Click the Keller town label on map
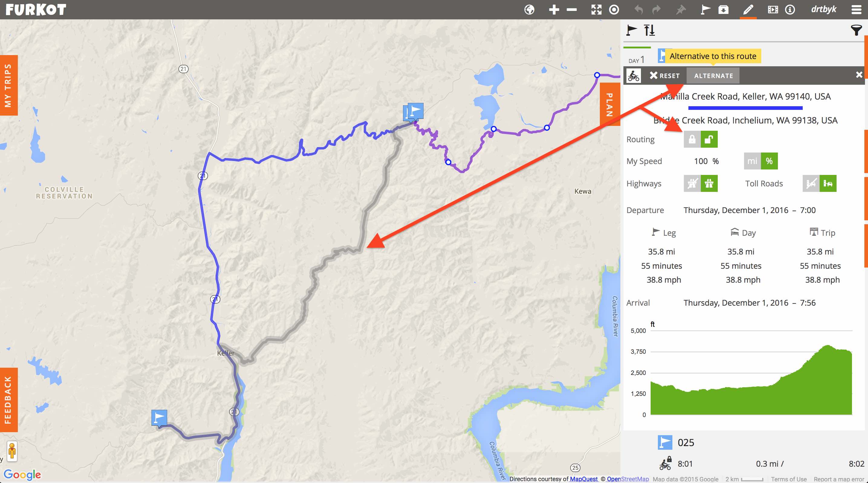Image resolution: width=868 pixels, height=483 pixels. [x=226, y=353]
